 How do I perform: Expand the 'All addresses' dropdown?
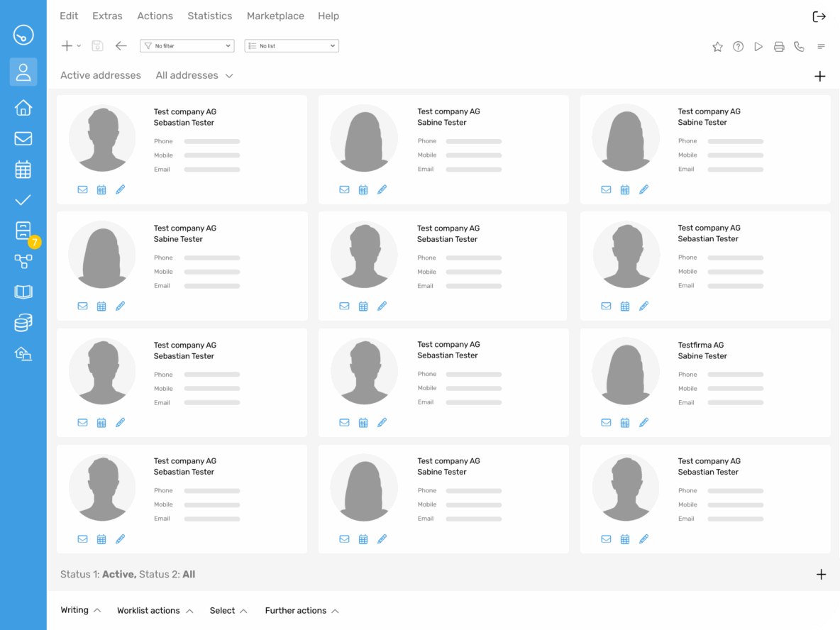[x=194, y=75]
